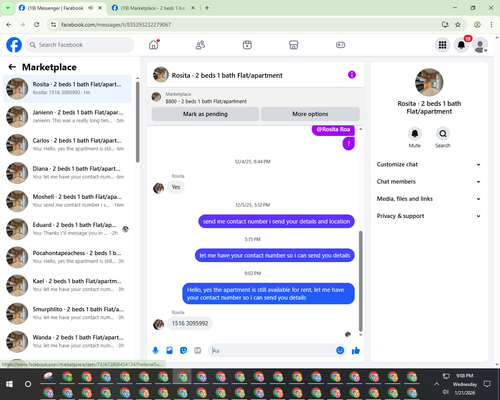Send a thumbs up like
Viewport: 500px width, 400px height.
(356, 350)
